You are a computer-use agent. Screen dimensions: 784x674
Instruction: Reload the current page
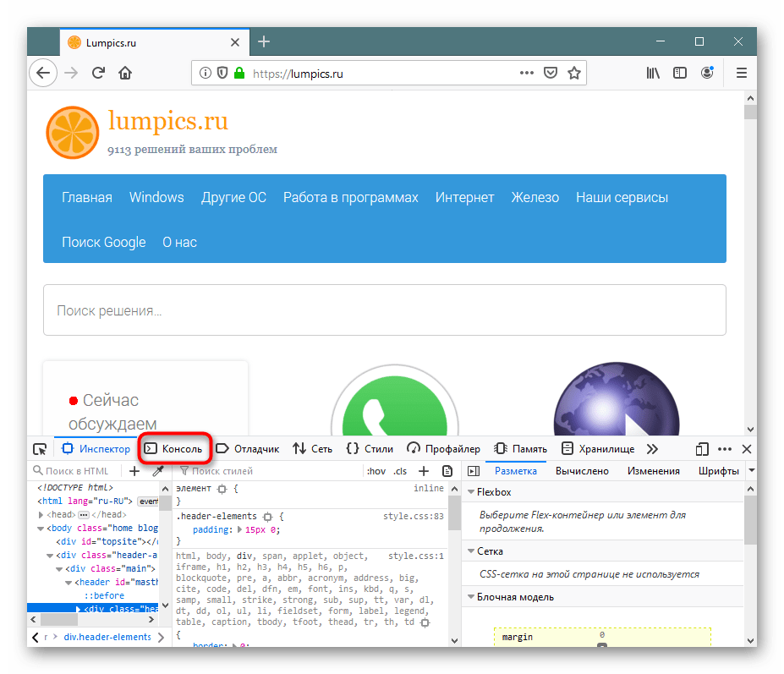click(98, 74)
